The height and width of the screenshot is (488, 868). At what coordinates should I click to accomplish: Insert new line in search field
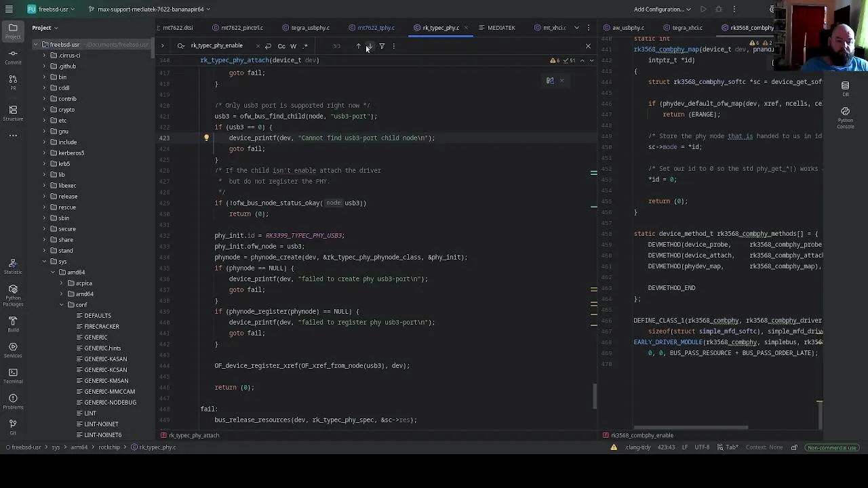pos(269,46)
